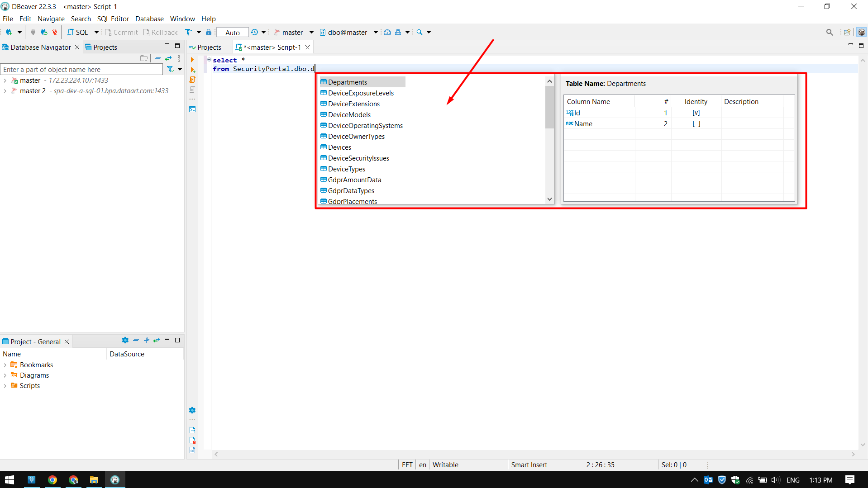Open a new SQL console from the editor sidebar

click(x=192, y=109)
